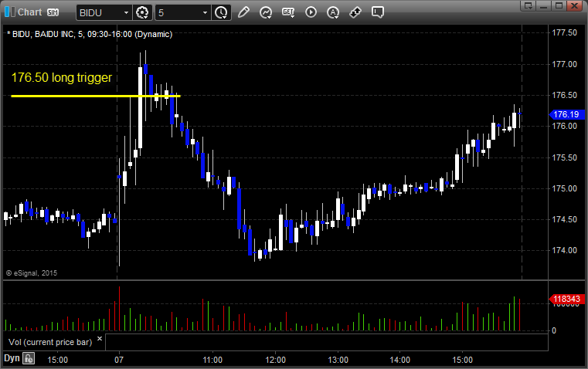Toggle the SIM mode badge

pos(53,12)
